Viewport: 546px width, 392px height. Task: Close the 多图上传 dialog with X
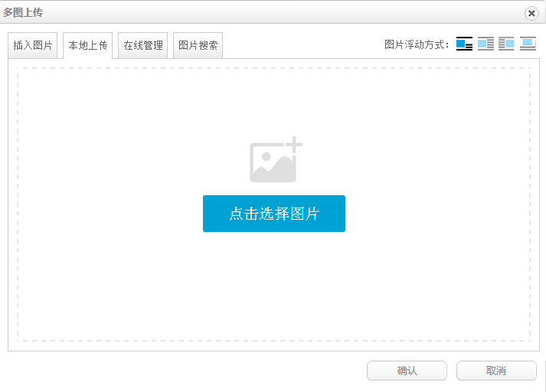pos(531,14)
